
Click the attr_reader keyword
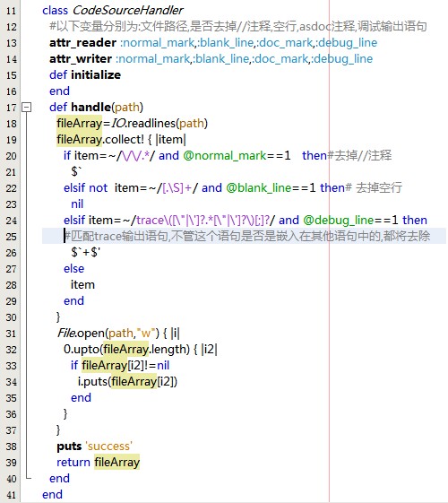[x=82, y=43]
